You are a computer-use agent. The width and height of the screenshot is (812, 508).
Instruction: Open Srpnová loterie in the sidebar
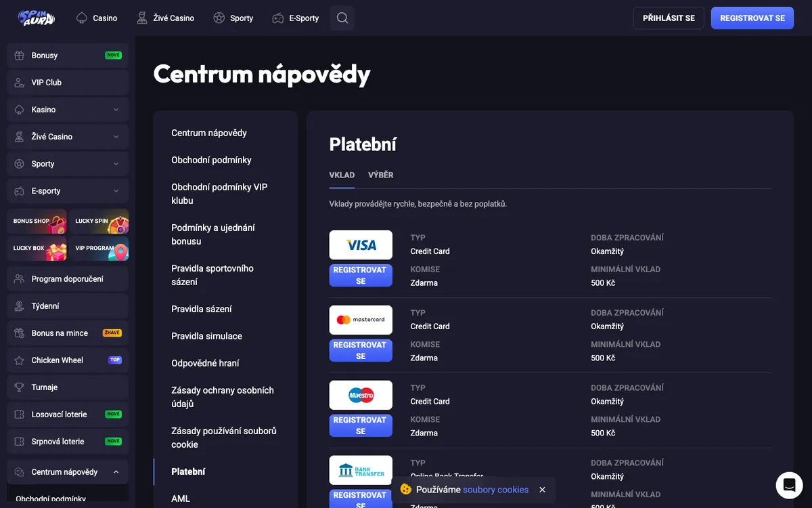tap(68, 442)
